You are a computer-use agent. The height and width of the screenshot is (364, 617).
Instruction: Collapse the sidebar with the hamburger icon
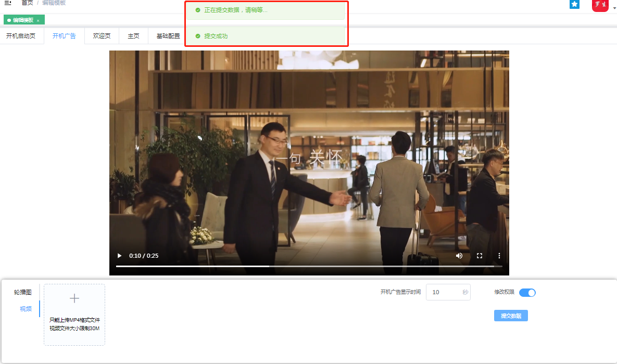(x=8, y=3)
